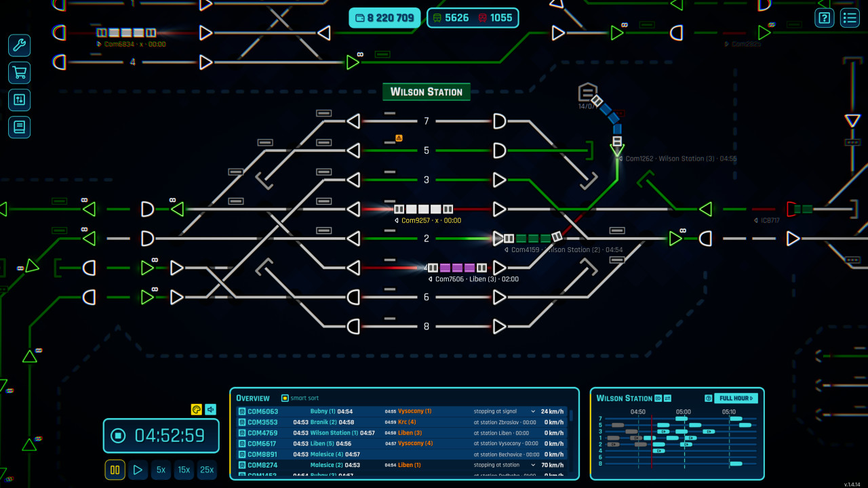The width and height of the screenshot is (868, 488).
Task: Open the upgrades panel icon
Action: (x=19, y=100)
